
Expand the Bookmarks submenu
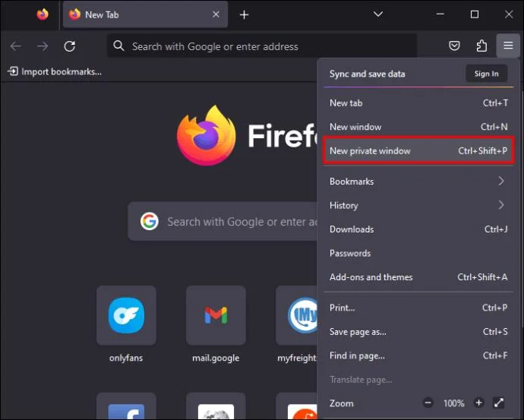click(x=418, y=182)
